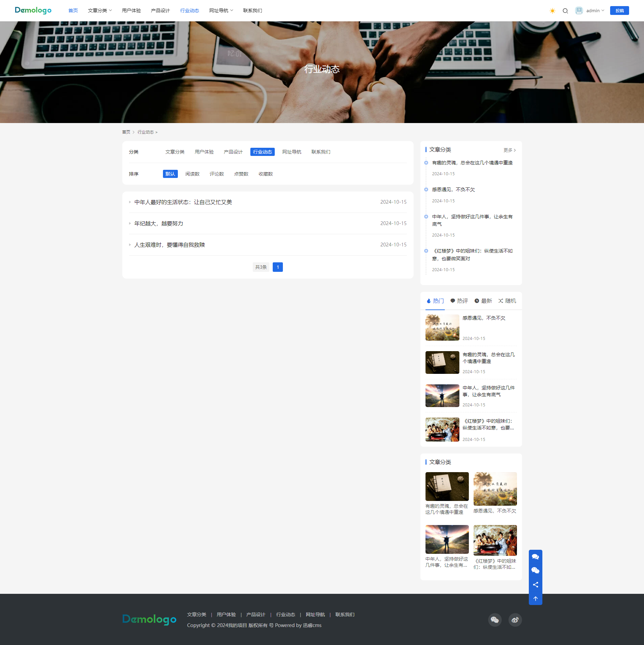Select the 阅读数 sort option
Image resolution: width=644 pixels, height=645 pixels.
(x=192, y=174)
